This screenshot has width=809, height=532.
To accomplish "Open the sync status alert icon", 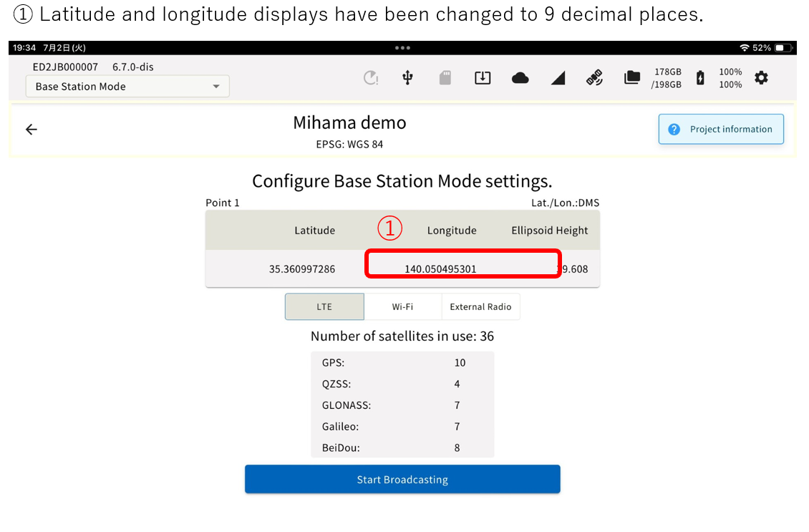I will click(x=370, y=78).
